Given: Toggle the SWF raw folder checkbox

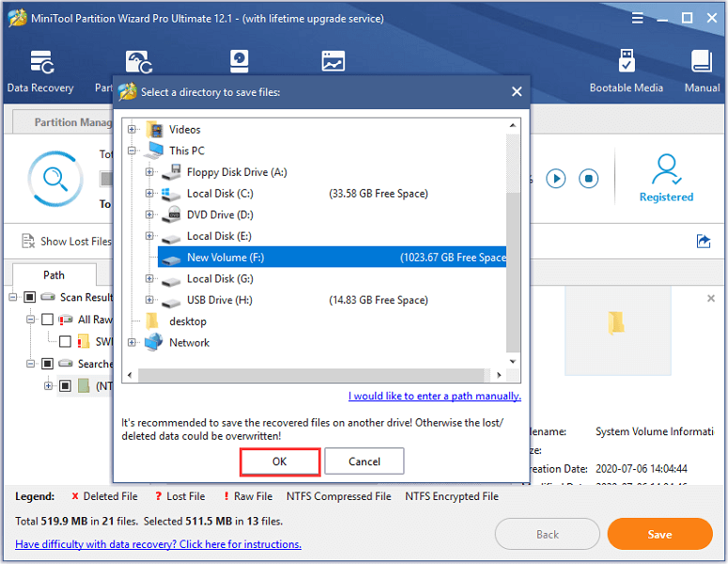Looking at the screenshot, I should click(65, 341).
